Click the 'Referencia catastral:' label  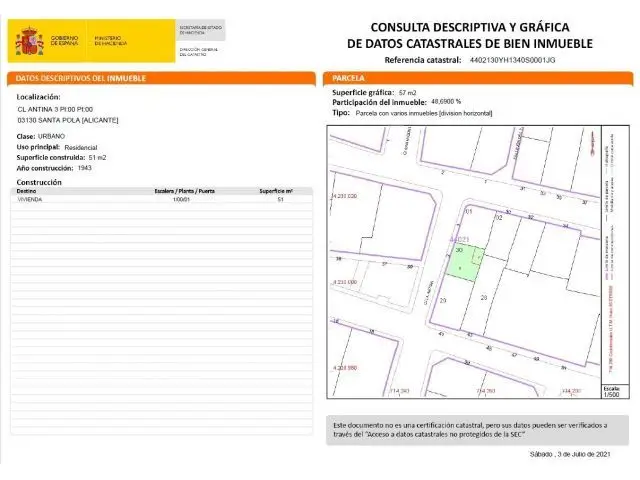point(423,60)
